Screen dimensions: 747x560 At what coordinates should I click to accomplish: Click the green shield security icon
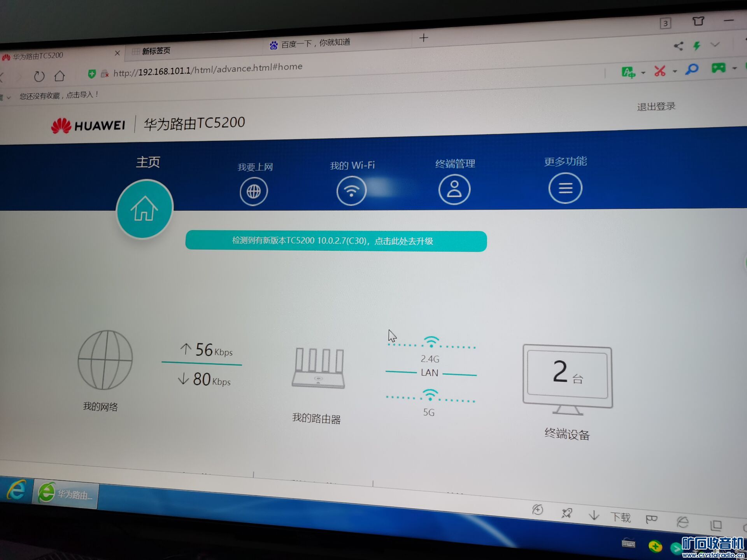tap(92, 74)
